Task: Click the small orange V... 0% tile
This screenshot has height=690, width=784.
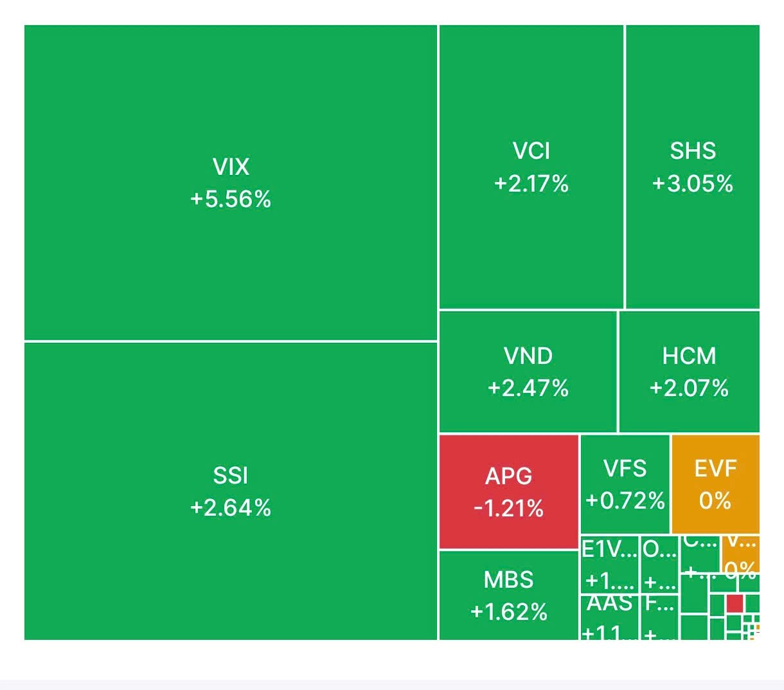Action: 740,554
